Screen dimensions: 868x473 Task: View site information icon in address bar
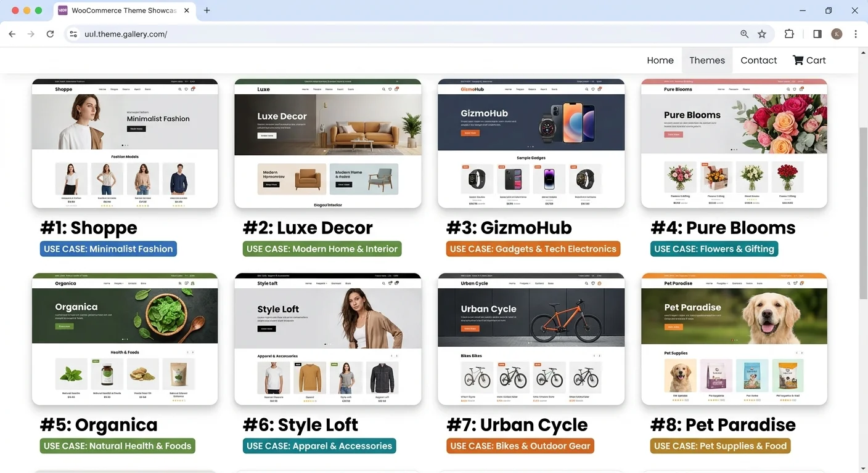73,34
